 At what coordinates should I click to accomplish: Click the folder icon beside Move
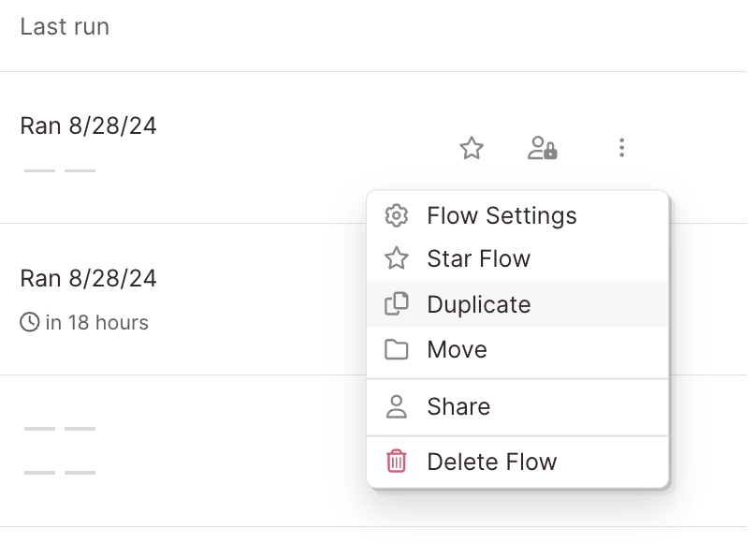click(397, 350)
